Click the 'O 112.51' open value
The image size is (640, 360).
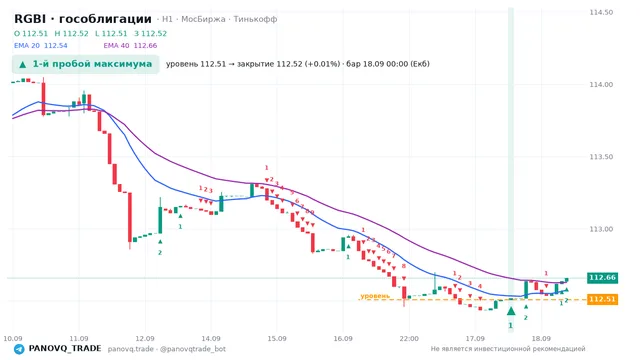coord(31,33)
